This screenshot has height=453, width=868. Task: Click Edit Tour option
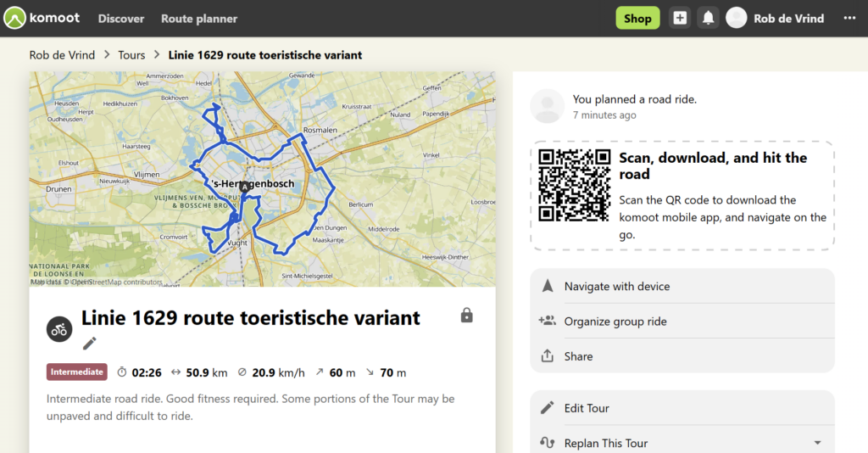tap(587, 408)
